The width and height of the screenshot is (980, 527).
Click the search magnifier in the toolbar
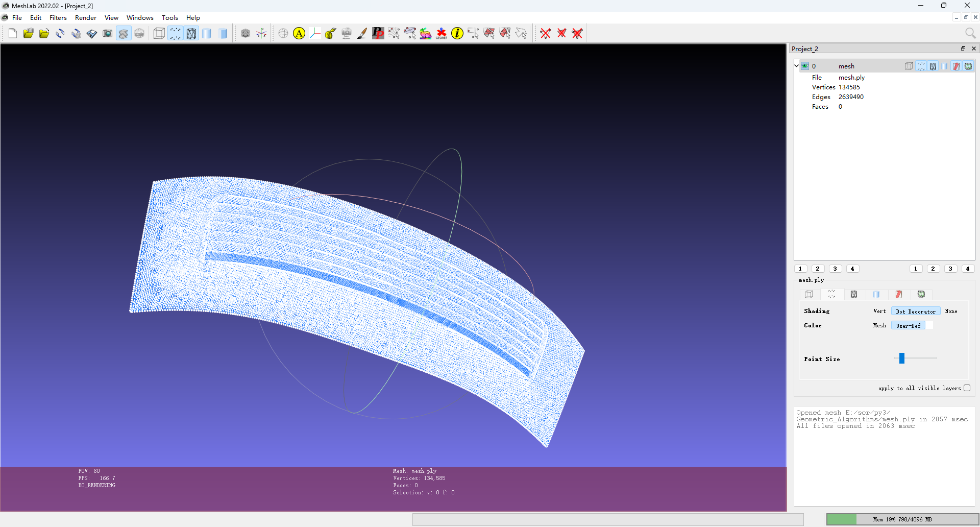[x=970, y=33]
